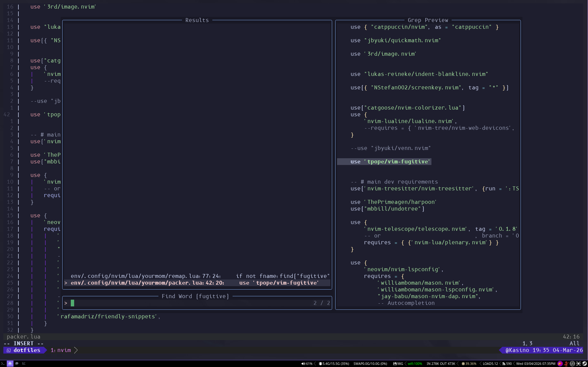Click the ThePrimeagen/harpoon line in preview
The height and width of the screenshot is (367, 588).
pyautogui.click(x=393, y=202)
